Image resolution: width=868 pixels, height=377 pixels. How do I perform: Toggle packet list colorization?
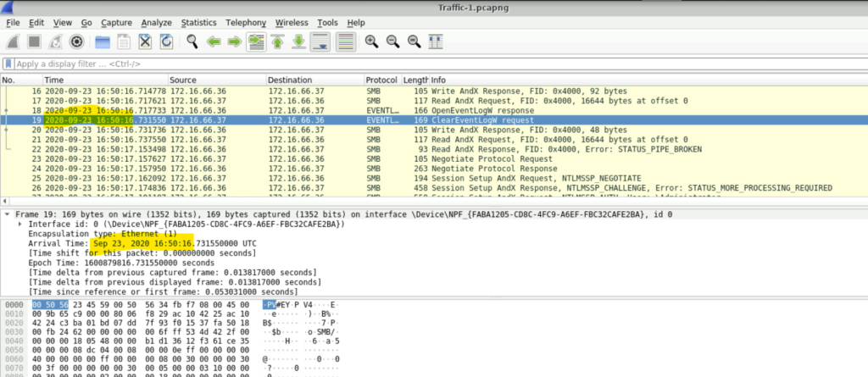[x=345, y=42]
